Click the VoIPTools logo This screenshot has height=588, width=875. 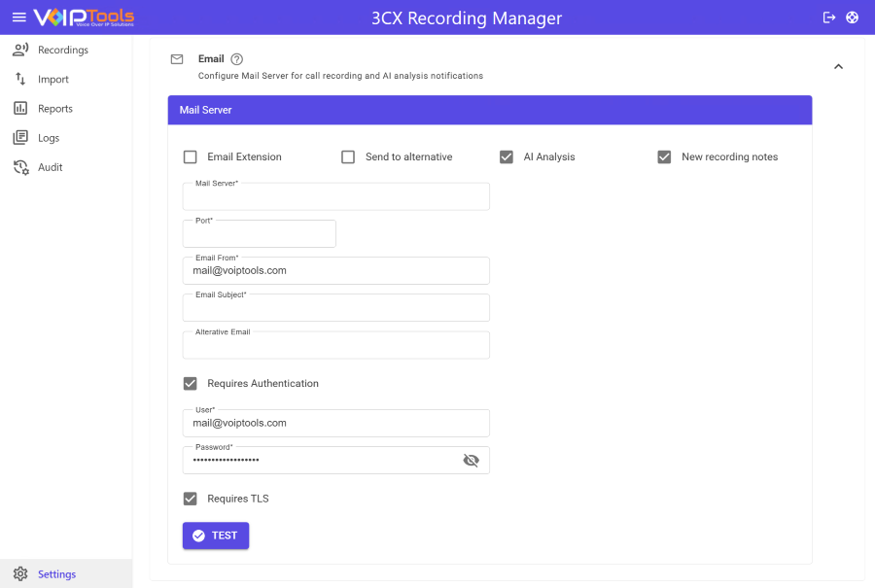(x=84, y=17)
